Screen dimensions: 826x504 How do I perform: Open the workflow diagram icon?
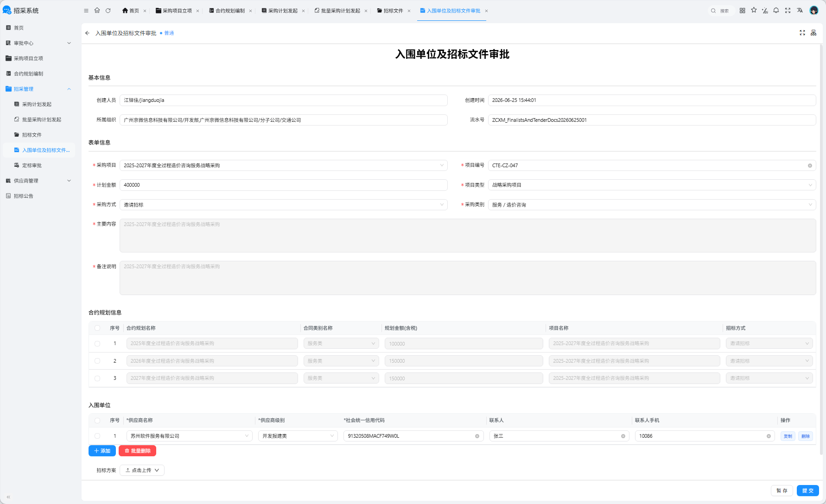click(x=813, y=33)
